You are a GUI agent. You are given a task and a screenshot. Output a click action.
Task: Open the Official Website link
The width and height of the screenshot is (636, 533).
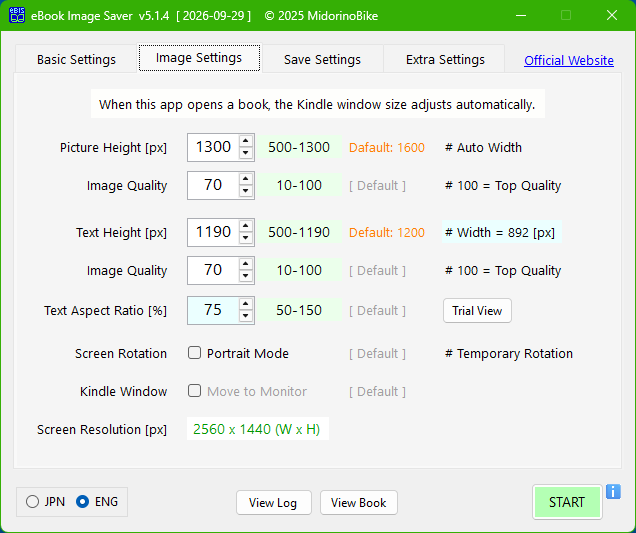click(569, 60)
